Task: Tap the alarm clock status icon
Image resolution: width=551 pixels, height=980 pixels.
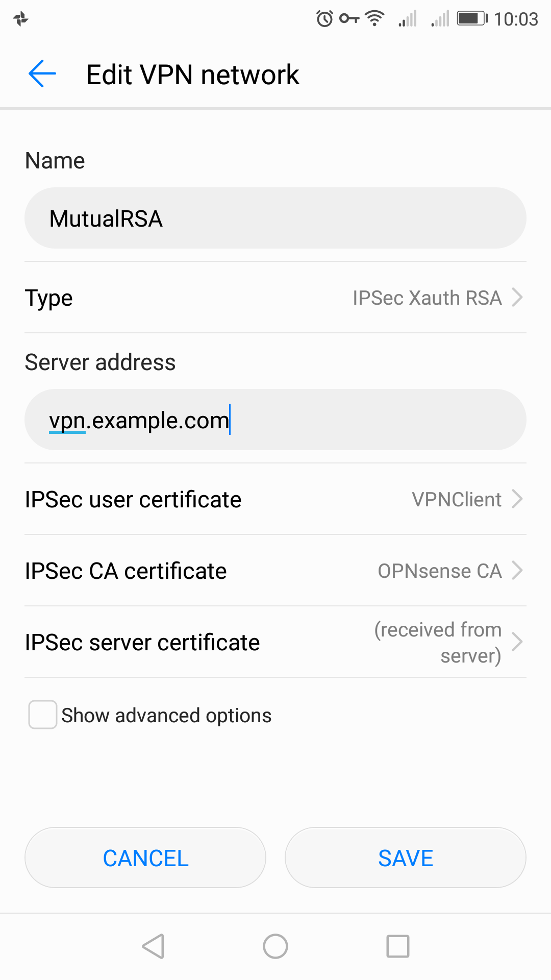Action: pyautogui.click(x=324, y=19)
